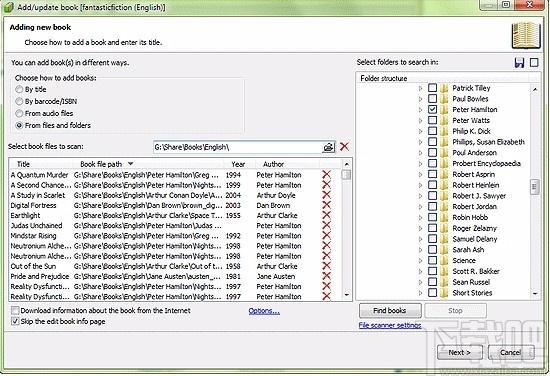550x376 pixels.
Task: Uncheck Skip the edit book info page
Action: (15, 321)
